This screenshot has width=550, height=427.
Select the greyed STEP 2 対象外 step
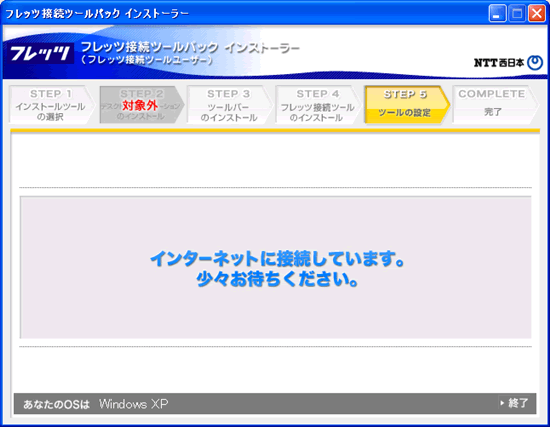click(142, 105)
